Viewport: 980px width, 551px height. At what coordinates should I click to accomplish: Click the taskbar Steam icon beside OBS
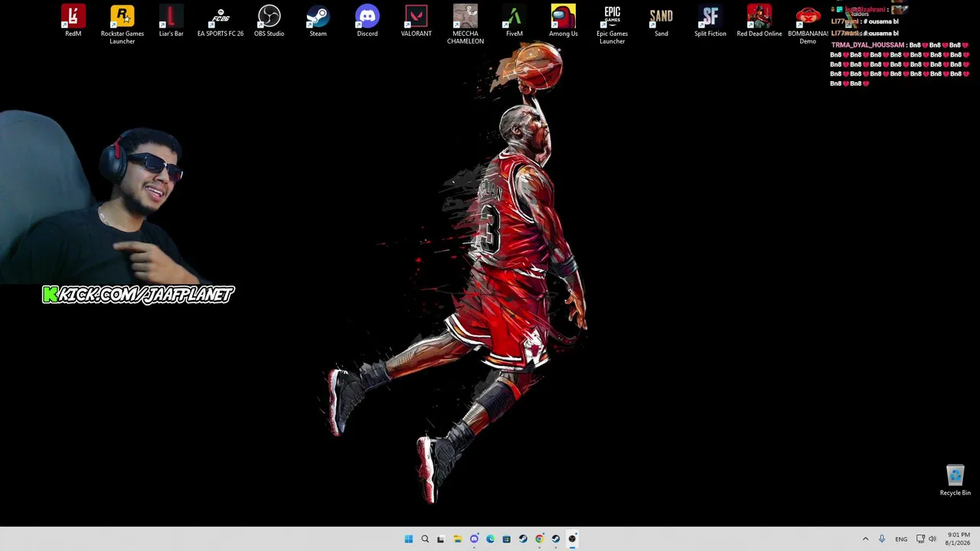[556, 539]
